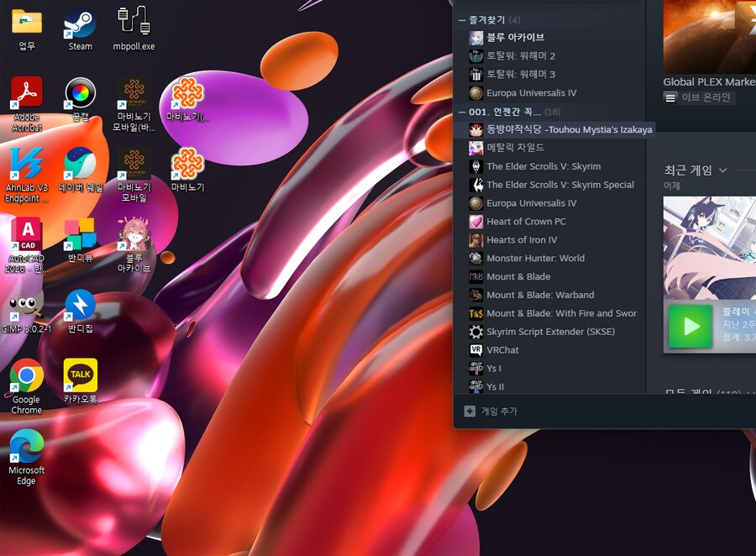Click the 게임 추가 button
The width and height of the screenshot is (756, 556).
491,411
